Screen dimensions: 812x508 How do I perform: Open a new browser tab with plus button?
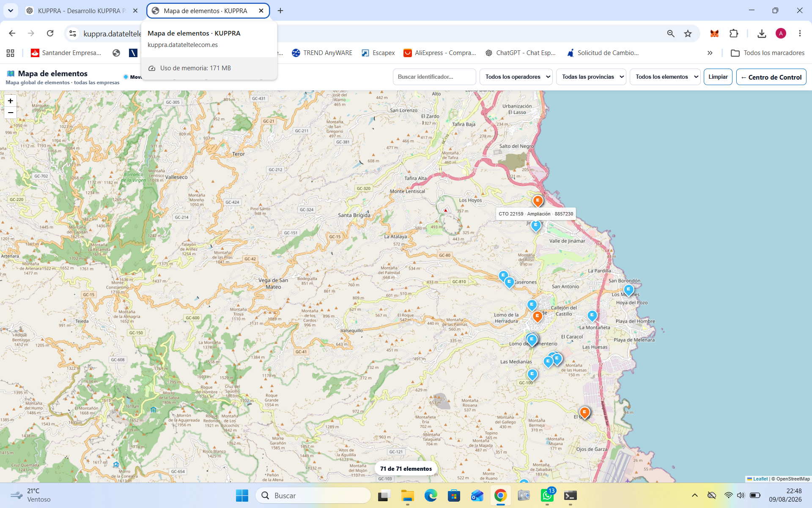(280, 11)
